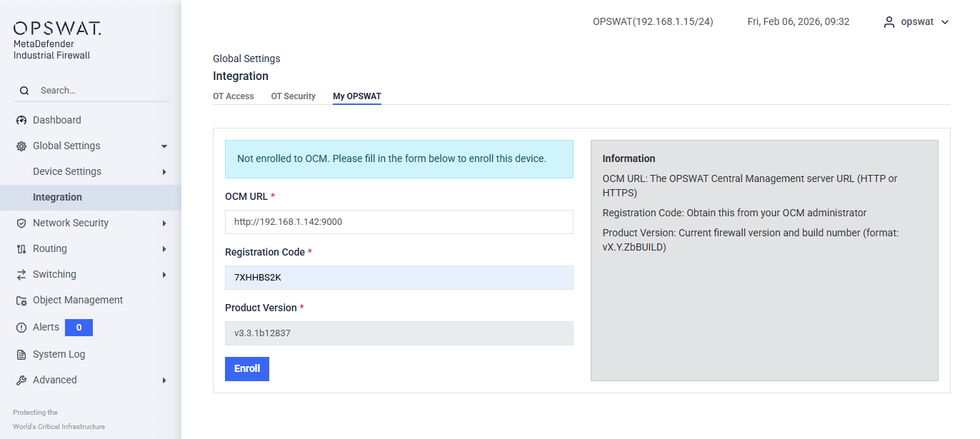Click the search magnifier icon
The width and height of the screenshot is (980, 439).
[x=24, y=91]
